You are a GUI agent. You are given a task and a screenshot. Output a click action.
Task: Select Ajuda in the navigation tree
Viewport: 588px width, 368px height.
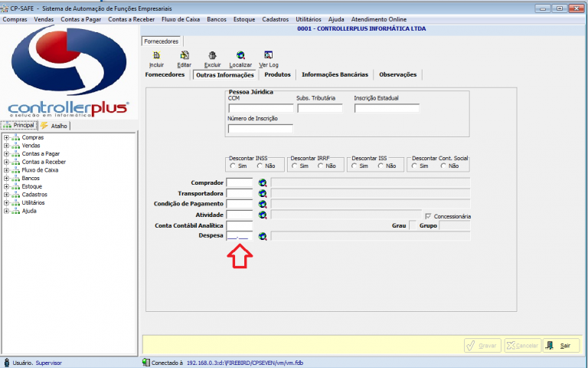tap(29, 211)
